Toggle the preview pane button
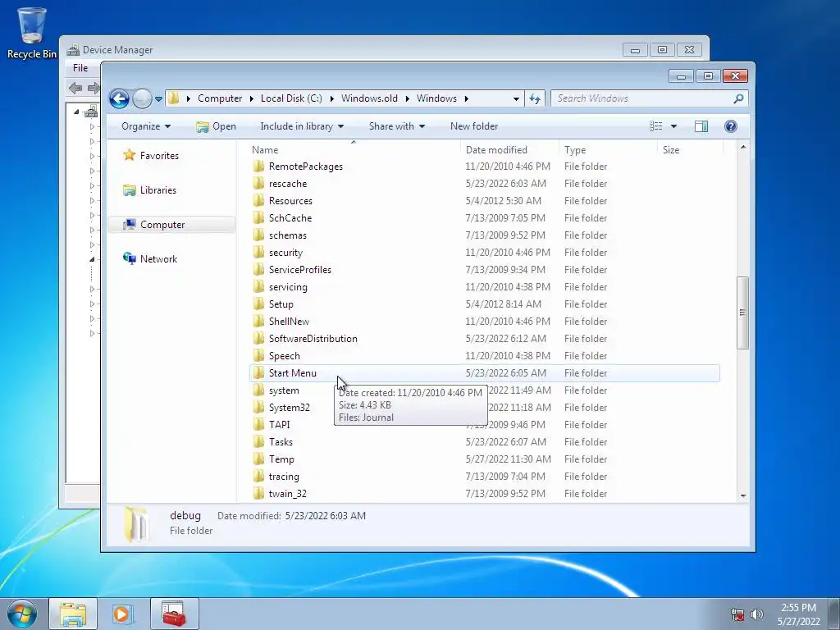 (701, 126)
